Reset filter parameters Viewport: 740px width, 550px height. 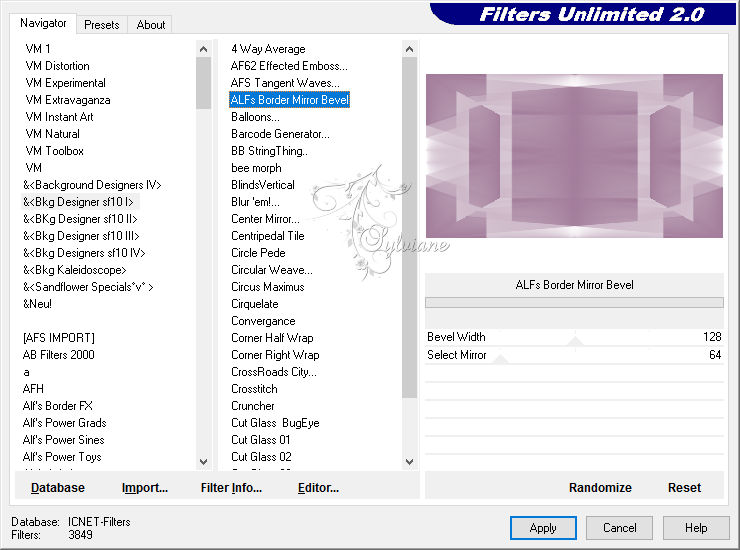tap(684, 487)
